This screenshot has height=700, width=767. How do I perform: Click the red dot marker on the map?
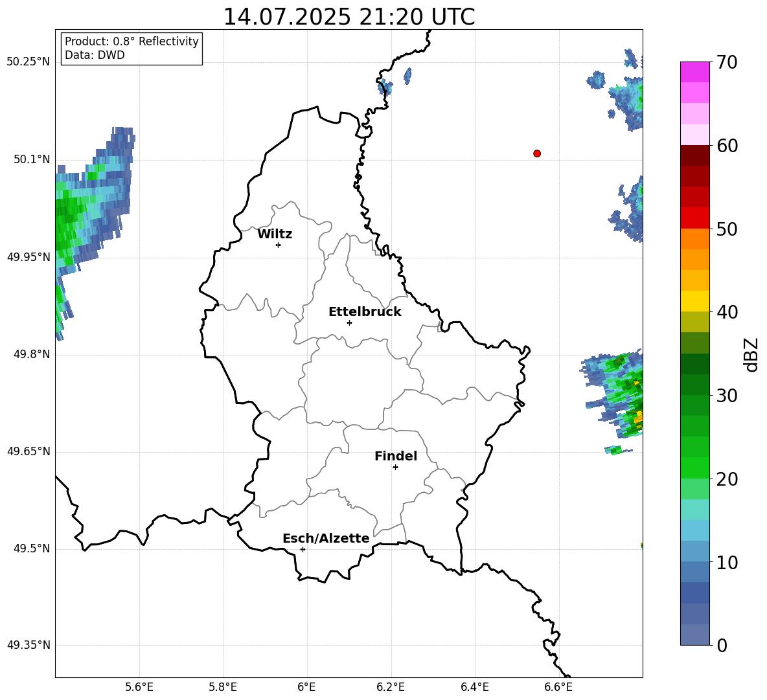[536, 153]
